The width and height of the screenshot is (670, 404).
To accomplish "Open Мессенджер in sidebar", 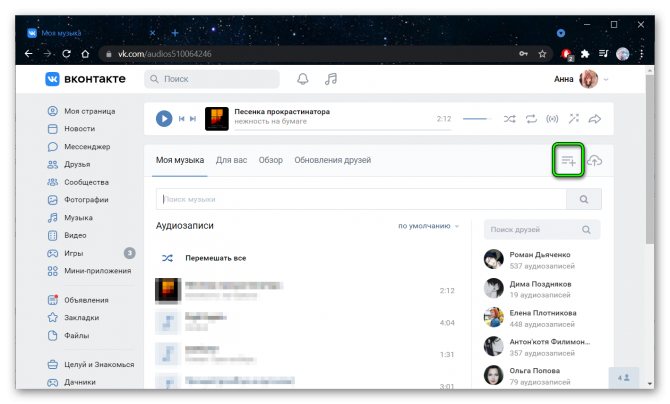I will (x=79, y=147).
